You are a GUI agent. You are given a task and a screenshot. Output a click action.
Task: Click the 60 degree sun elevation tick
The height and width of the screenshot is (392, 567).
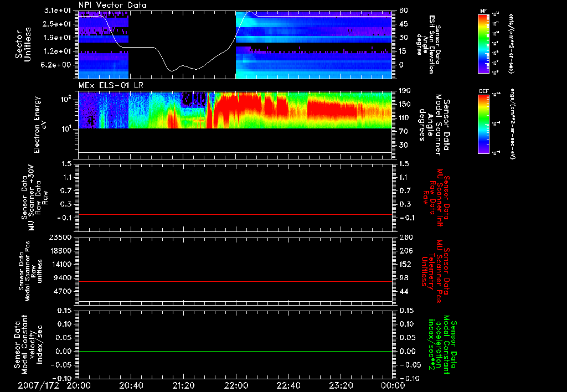(404, 11)
